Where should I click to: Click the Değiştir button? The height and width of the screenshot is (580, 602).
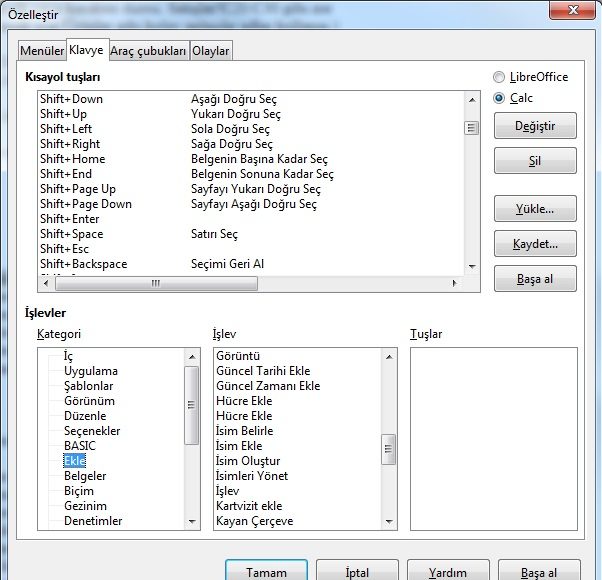(535, 126)
